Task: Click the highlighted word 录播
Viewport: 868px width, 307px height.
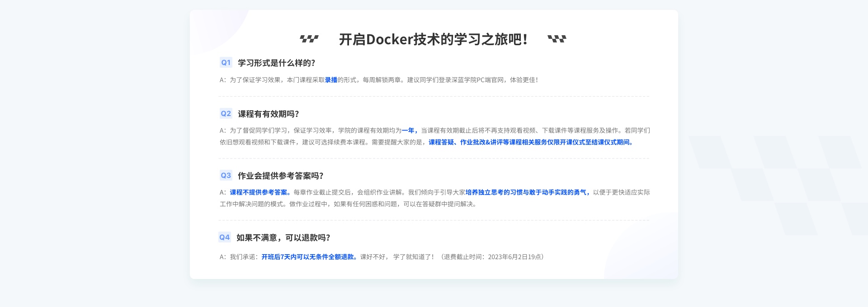Action: coord(331,80)
